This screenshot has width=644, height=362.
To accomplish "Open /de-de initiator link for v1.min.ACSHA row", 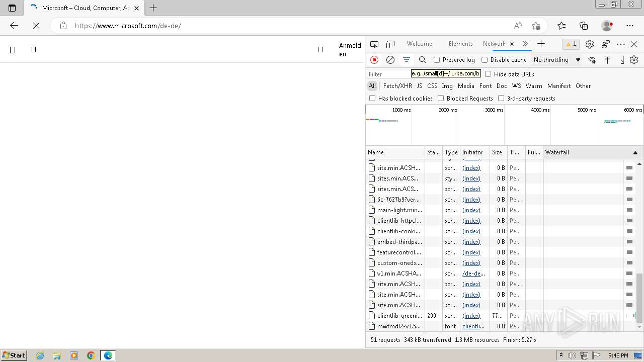I will click(x=473, y=274).
